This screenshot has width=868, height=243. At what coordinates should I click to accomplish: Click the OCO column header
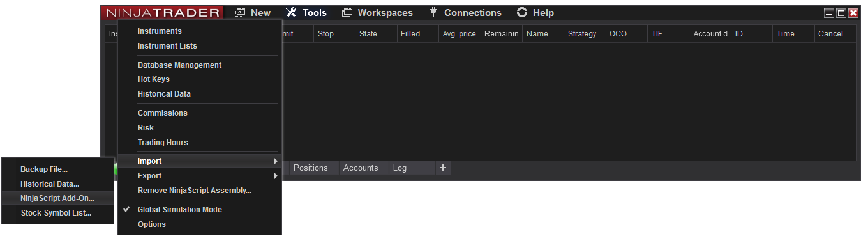click(x=626, y=34)
